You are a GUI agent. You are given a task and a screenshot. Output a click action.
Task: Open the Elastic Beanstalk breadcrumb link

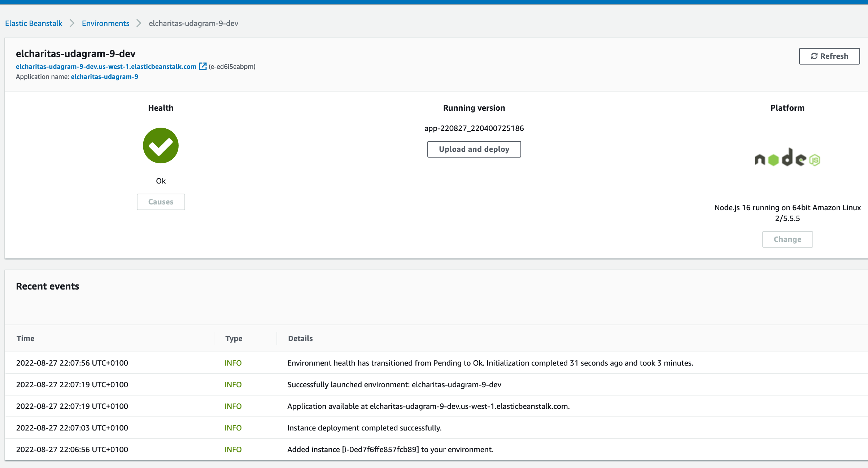coord(34,23)
